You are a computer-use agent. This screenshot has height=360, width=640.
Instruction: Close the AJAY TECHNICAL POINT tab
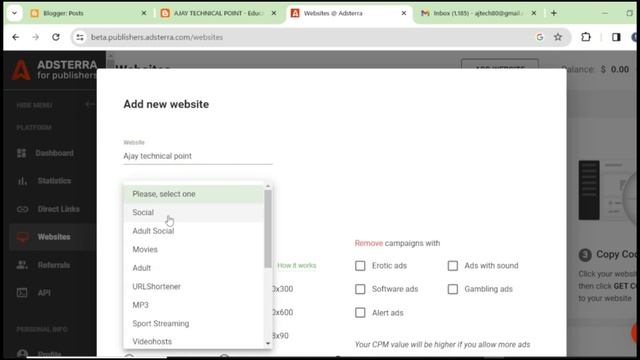pyautogui.click(x=274, y=13)
